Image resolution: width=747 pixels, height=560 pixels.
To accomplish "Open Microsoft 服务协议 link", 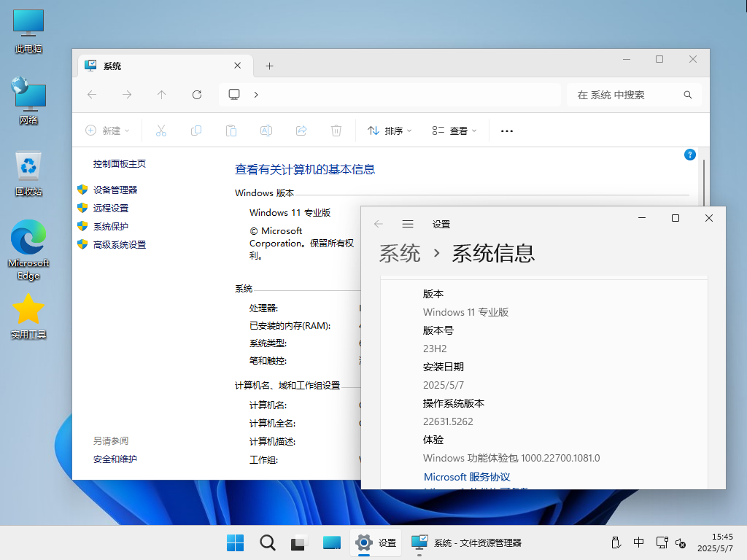I will pyautogui.click(x=467, y=477).
